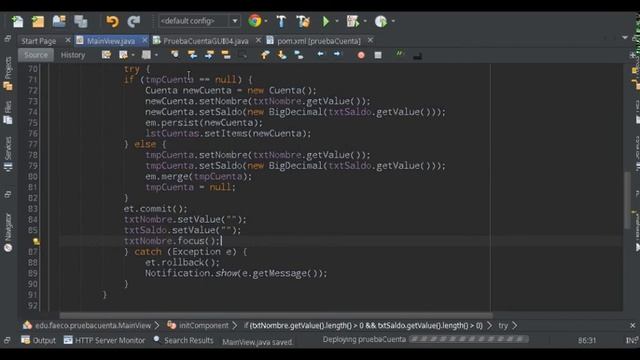Click Shift Line Right arrow icon
This screenshot has height=360, width=640.
pos(337,54)
